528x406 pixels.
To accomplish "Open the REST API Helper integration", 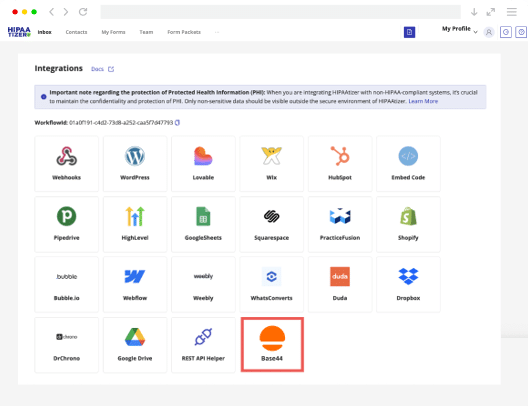I will click(x=203, y=345).
